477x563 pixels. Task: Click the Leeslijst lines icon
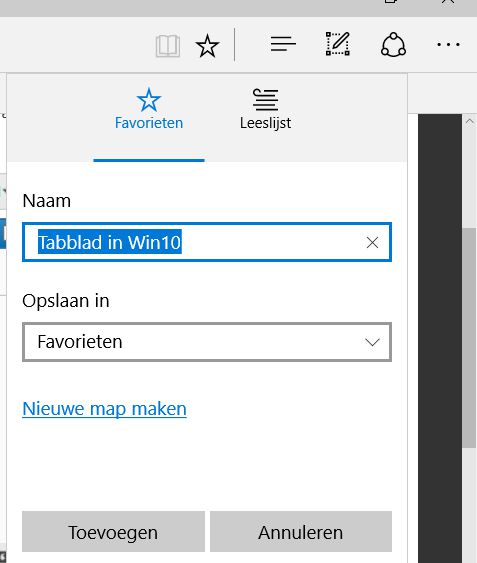[265, 99]
